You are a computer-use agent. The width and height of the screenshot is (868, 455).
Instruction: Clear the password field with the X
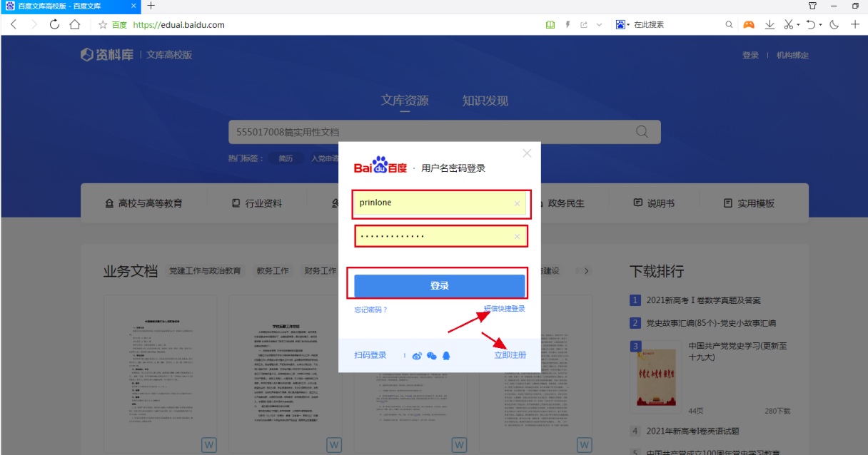[x=517, y=237]
